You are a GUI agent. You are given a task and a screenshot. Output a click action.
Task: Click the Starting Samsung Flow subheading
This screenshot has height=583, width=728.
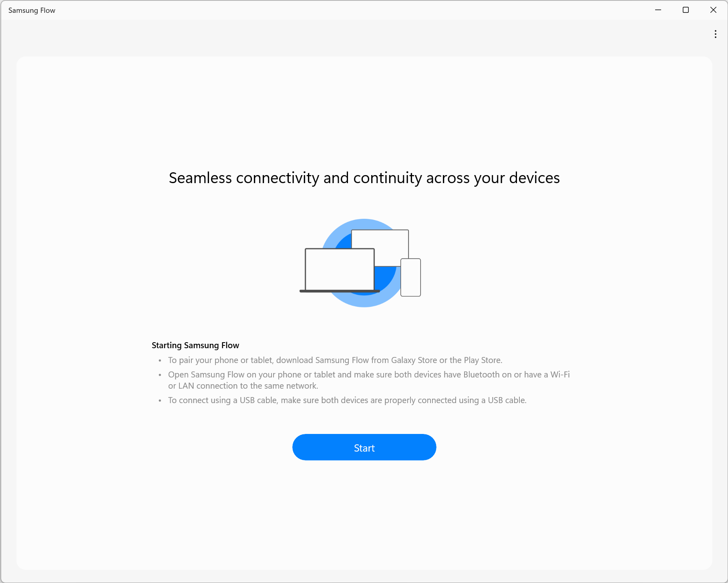195,345
